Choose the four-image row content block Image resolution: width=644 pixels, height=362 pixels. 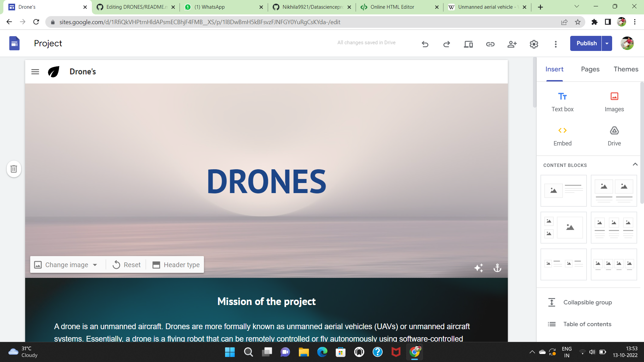(613, 264)
